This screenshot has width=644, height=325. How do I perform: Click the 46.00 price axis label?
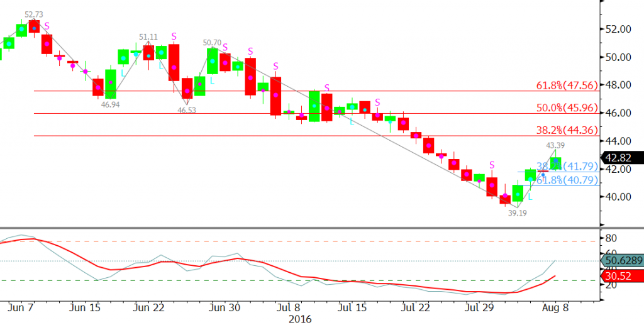coord(619,113)
